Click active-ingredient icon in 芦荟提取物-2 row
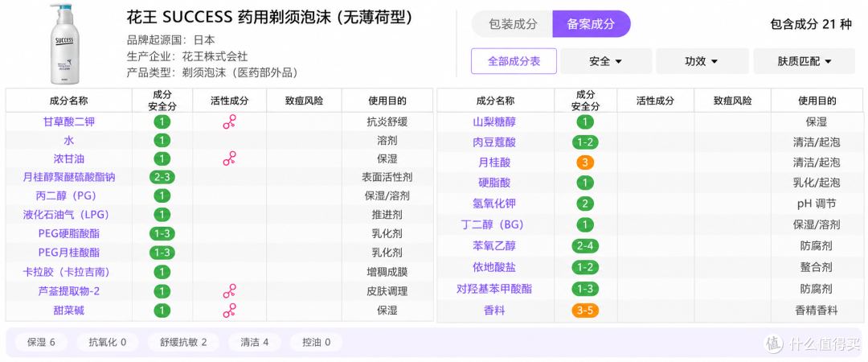Image resolution: width=868 pixels, height=362 pixels. coord(230,291)
